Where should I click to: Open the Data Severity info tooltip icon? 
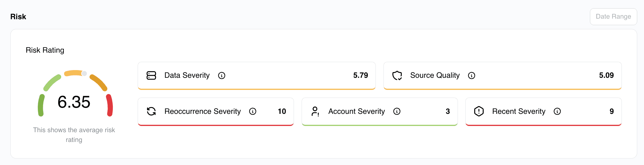(x=222, y=76)
